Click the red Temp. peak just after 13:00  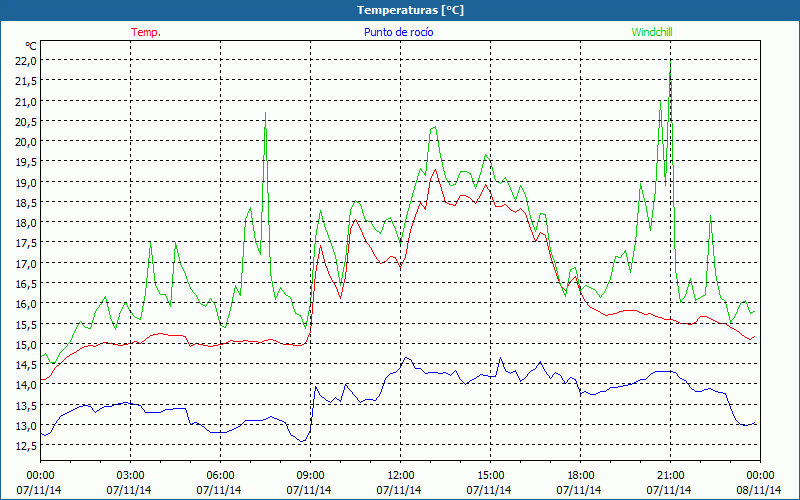click(x=435, y=170)
